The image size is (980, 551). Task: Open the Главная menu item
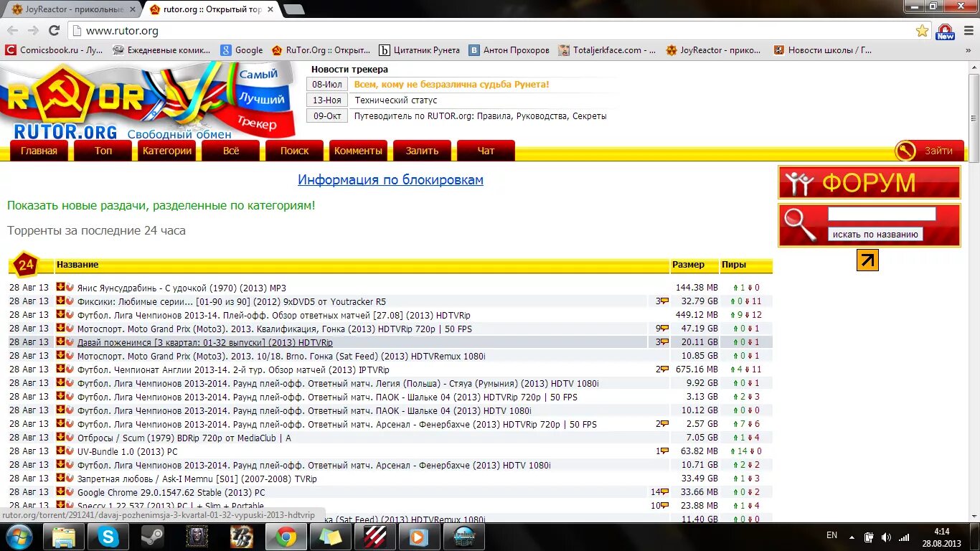click(x=39, y=151)
